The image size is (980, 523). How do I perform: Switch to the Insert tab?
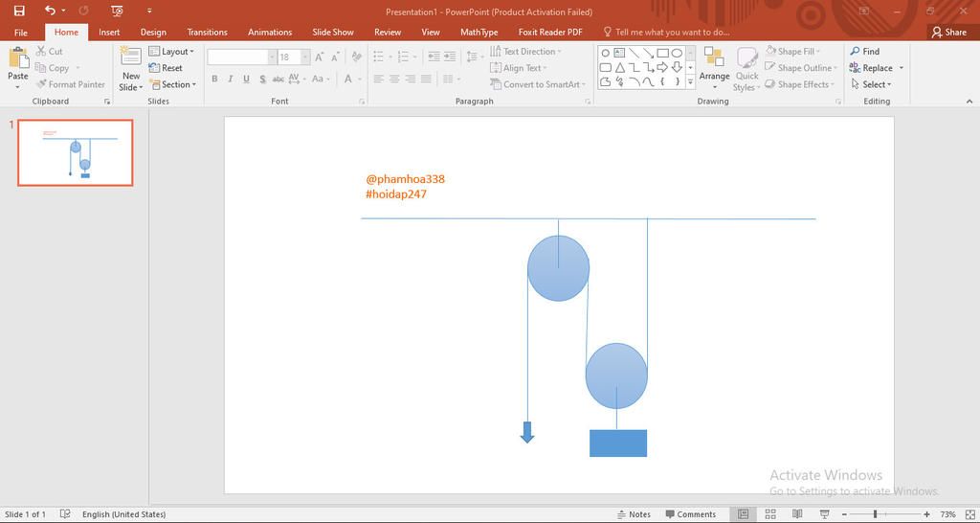tap(109, 33)
